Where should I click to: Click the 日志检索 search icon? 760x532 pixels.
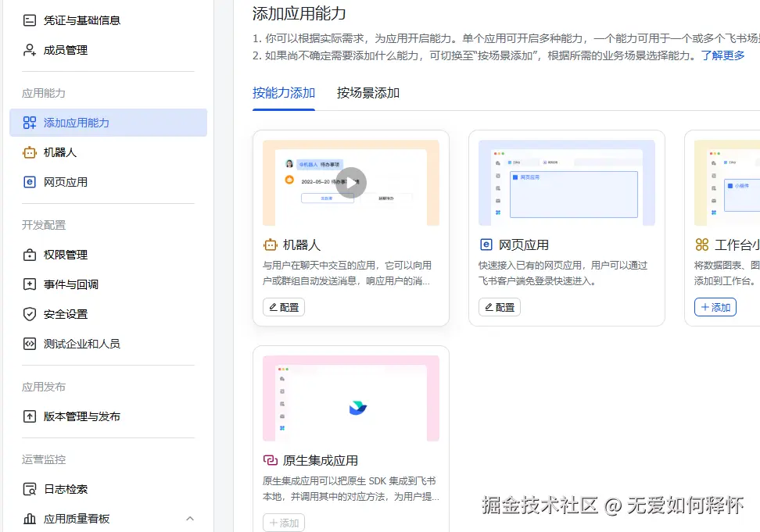pos(30,489)
